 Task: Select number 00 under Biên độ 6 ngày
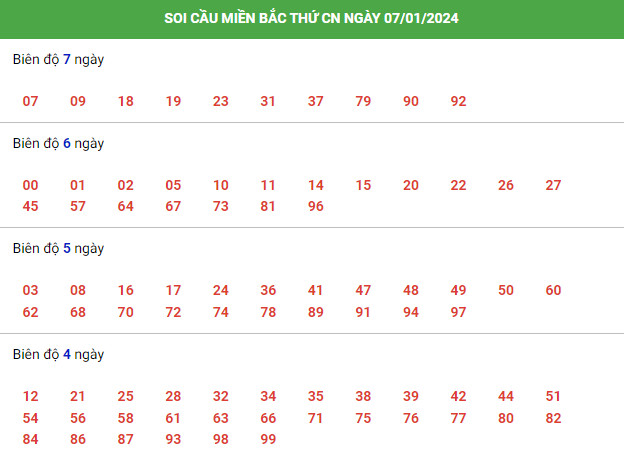pos(30,185)
